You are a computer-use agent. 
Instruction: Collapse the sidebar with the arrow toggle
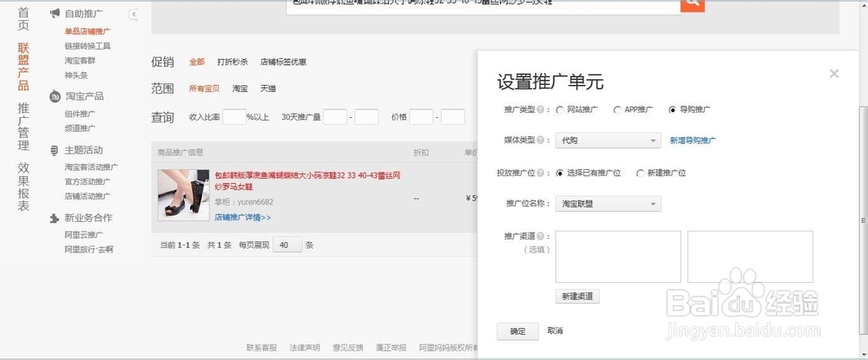pos(134,14)
